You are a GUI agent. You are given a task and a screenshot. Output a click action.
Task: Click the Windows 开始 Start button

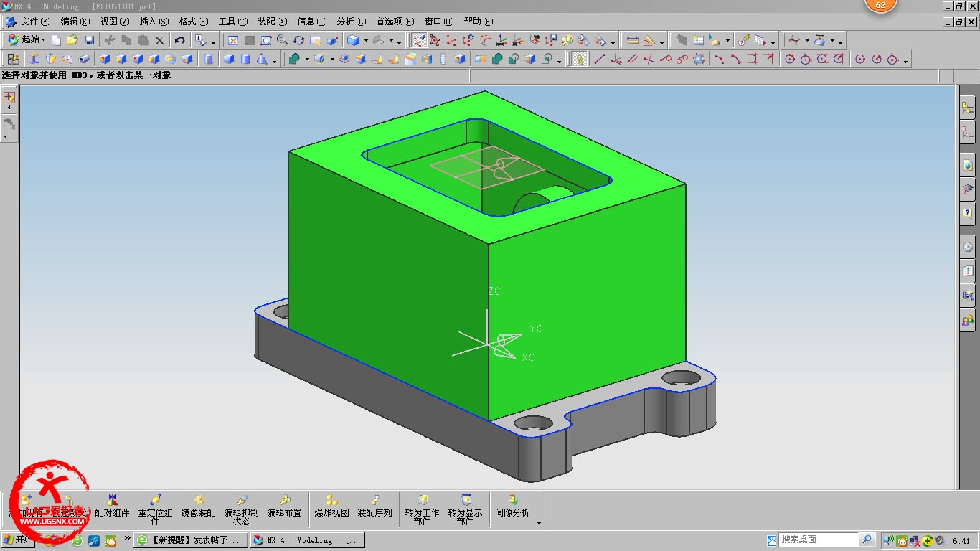(19, 540)
